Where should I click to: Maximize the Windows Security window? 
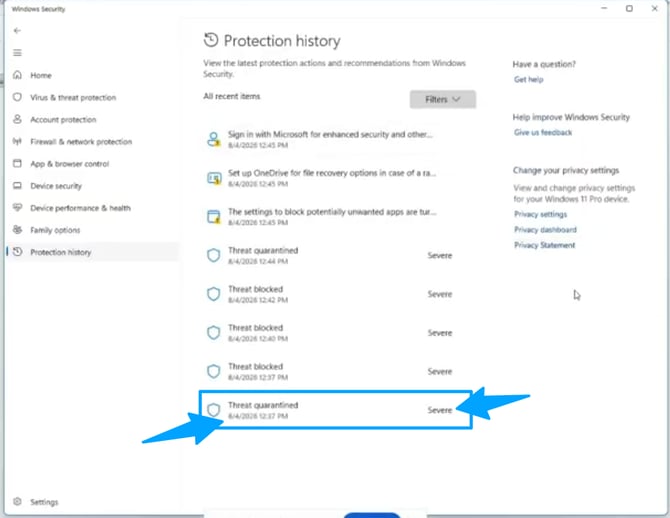coord(629,9)
